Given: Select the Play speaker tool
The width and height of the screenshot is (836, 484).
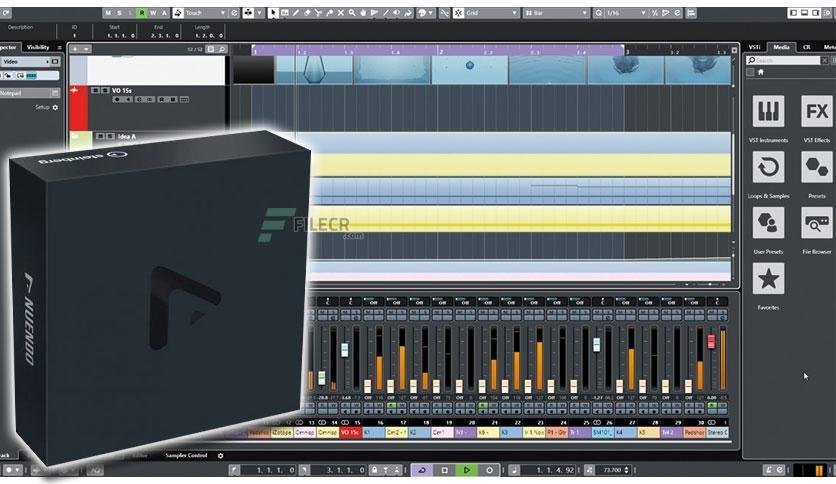Looking at the screenshot, I should tap(397, 13).
